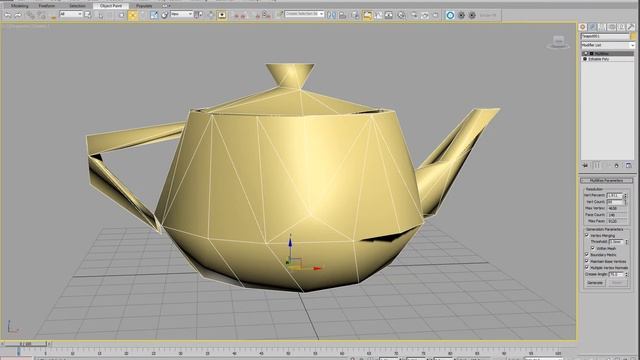This screenshot has height=360, width=640.
Task: Open the Modeling ribbon tab
Action: (19, 6)
